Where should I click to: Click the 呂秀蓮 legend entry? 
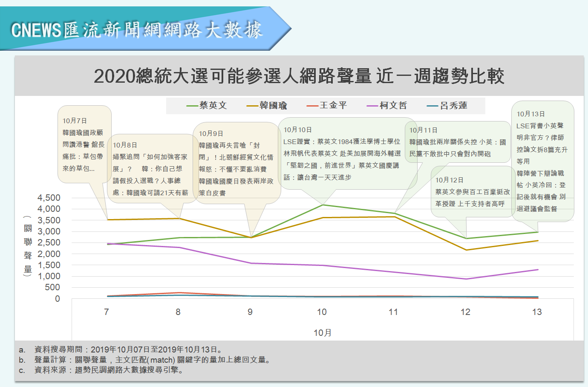coord(447,105)
